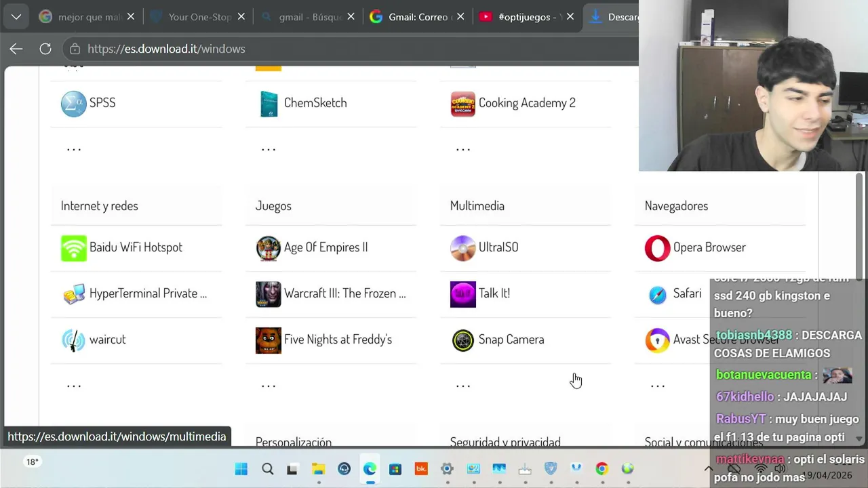Expand more Multimedia apps
Image resolution: width=868 pixels, height=488 pixels.
pos(463,386)
